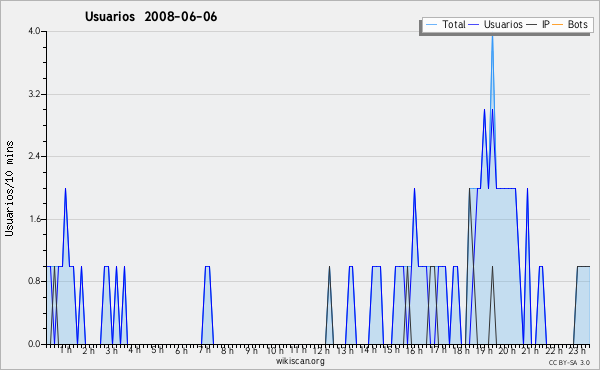Click the '7 h' x-axis label
Screen dimensions: 600x370
(205, 350)
